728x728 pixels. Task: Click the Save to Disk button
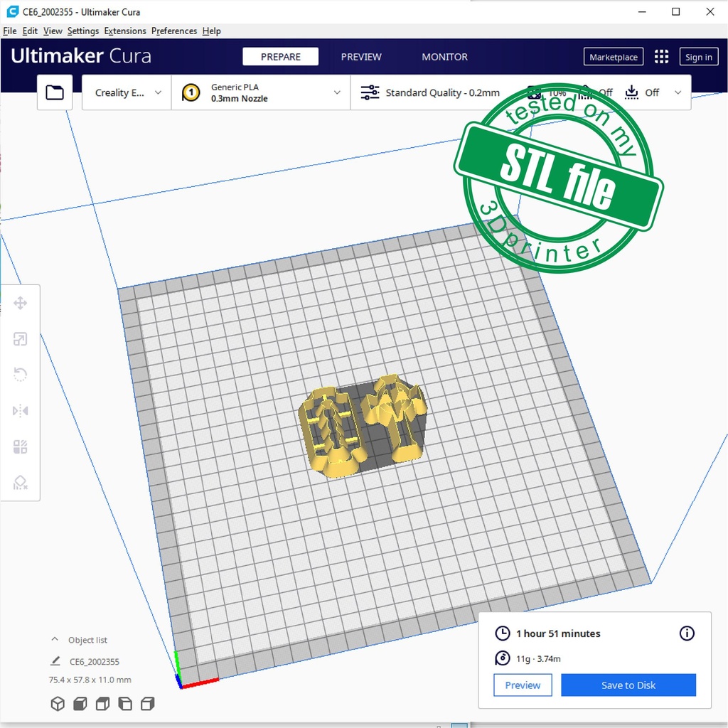pos(628,685)
